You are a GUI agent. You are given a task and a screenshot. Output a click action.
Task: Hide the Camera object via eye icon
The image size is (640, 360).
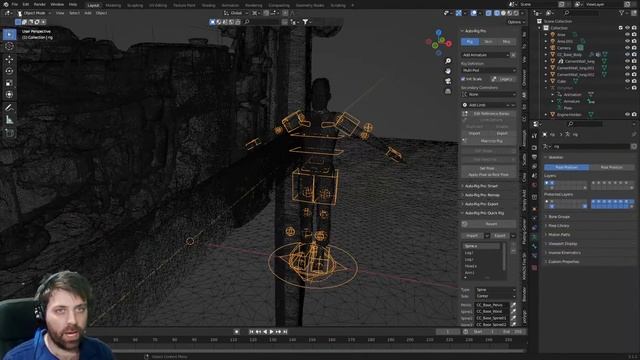[627, 48]
